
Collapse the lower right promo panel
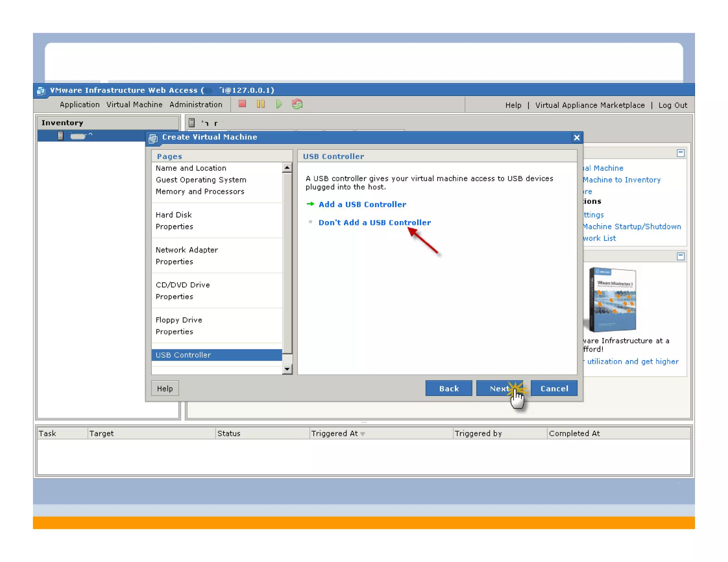coord(680,256)
